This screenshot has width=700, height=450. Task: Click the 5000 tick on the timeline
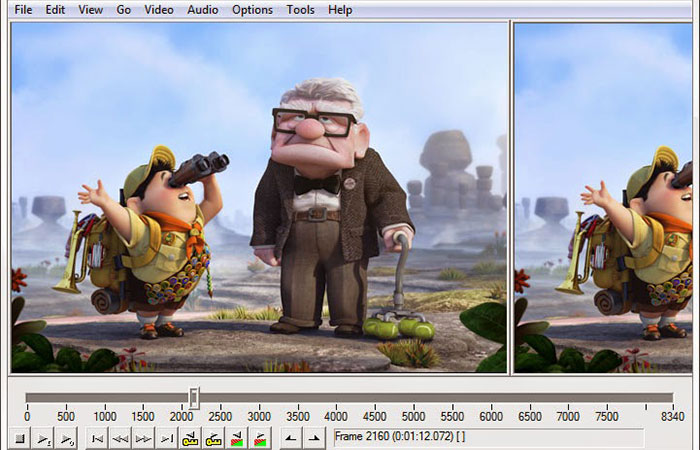click(x=413, y=416)
